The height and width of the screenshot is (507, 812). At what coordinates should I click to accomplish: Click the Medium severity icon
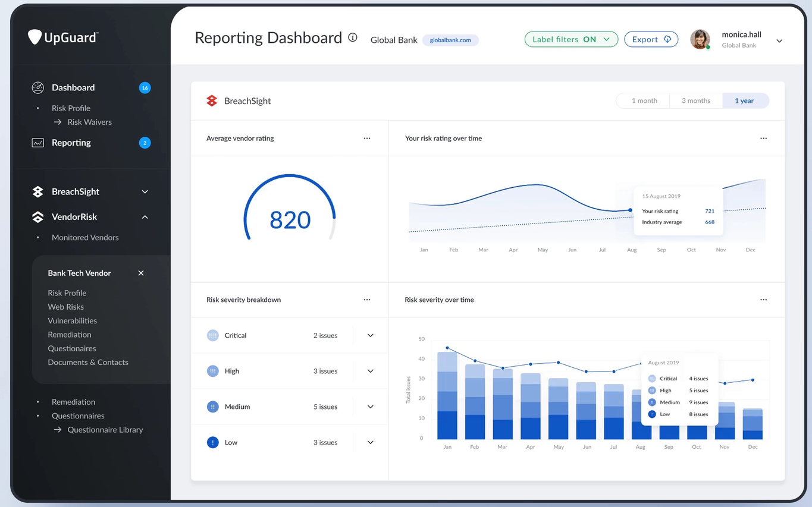(212, 407)
